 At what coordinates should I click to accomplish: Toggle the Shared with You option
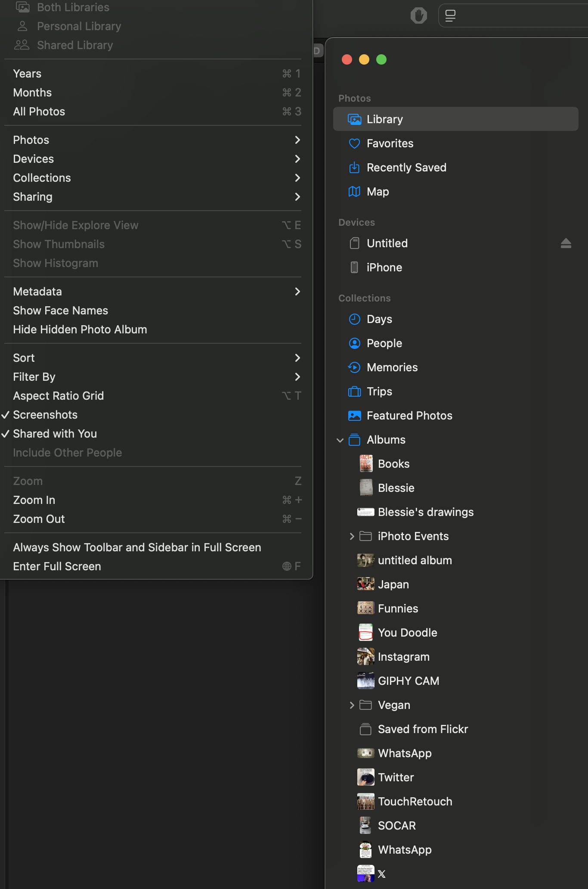coord(55,434)
